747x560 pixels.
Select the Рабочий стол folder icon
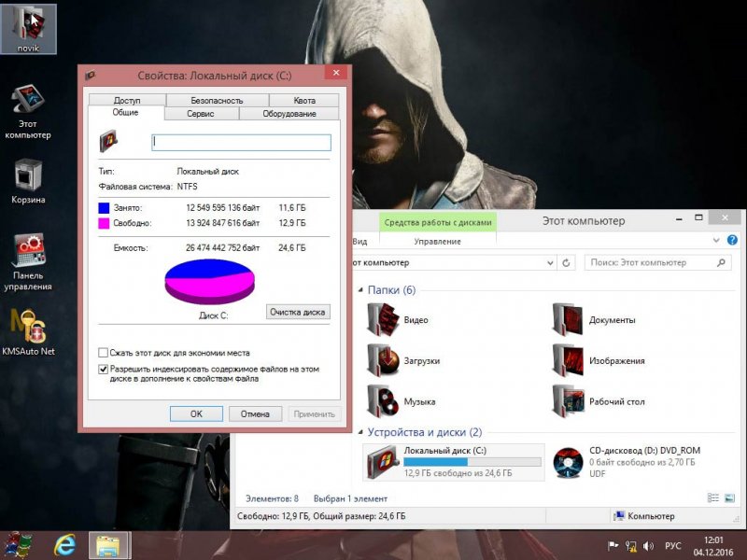pos(568,401)
